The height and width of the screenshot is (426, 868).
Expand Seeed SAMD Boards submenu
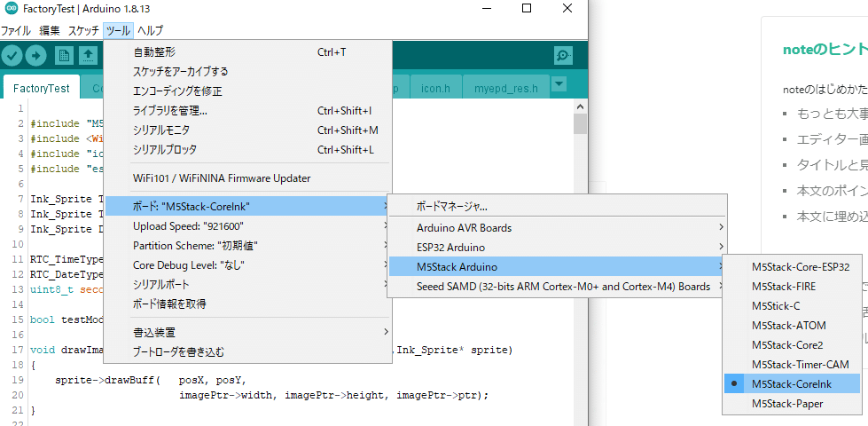click(x=558, y=287)
